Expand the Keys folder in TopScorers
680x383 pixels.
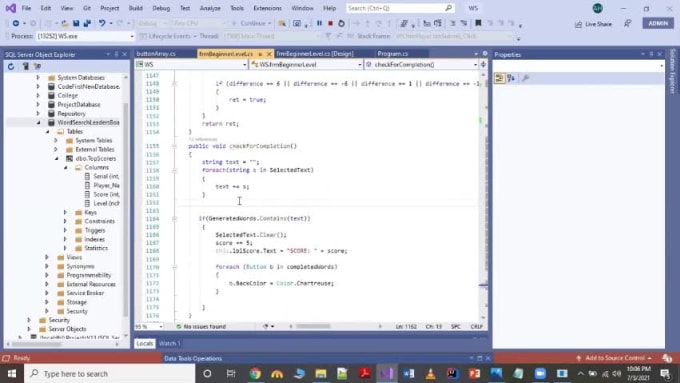(x=65, y=213)
